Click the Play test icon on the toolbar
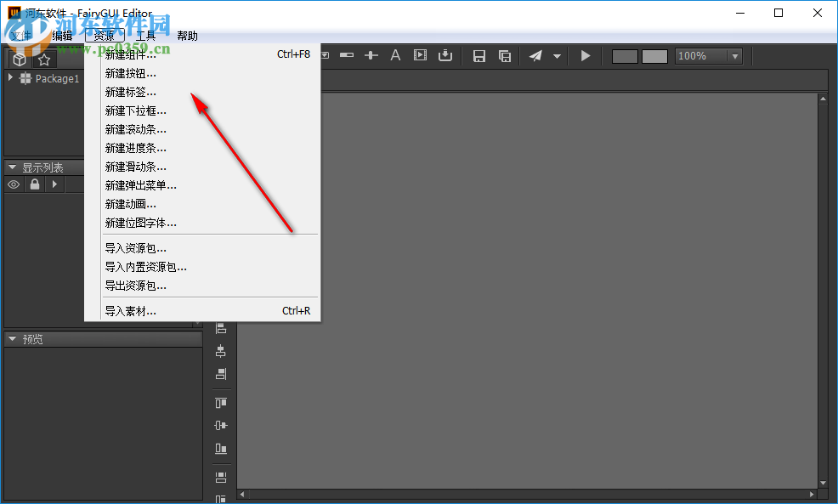Image resolution: width=838 pixels, height=504 pixels. pos(586,54)
